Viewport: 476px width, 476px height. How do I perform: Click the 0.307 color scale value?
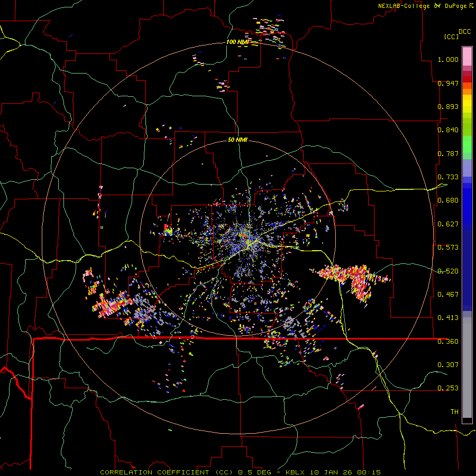[x=448, y=364]
